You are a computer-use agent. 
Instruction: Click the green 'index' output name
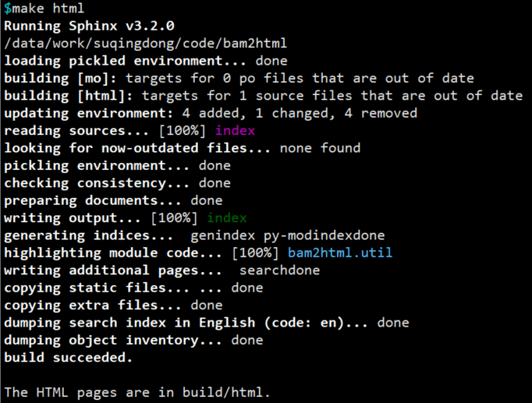point(227,217)
